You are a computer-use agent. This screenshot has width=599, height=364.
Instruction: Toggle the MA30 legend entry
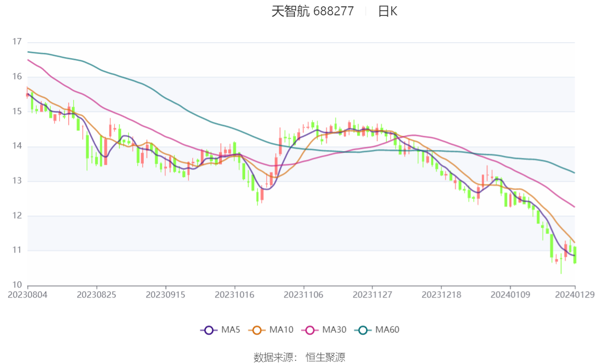(x=324, y=330)
